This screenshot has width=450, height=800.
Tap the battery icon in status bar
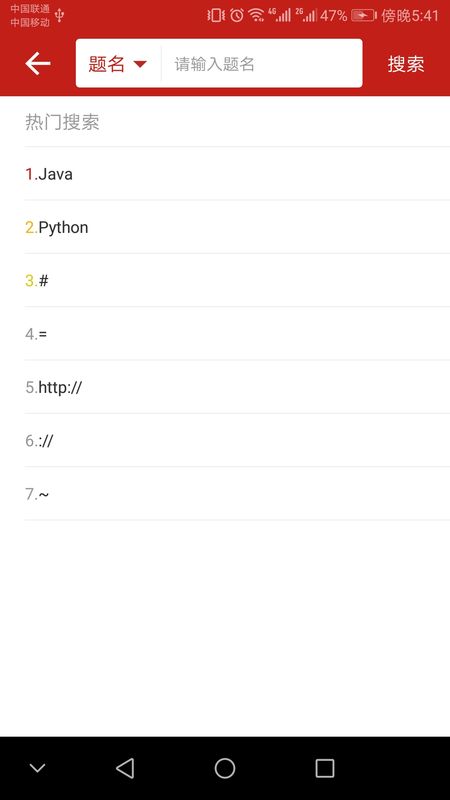tap(364, 16)
